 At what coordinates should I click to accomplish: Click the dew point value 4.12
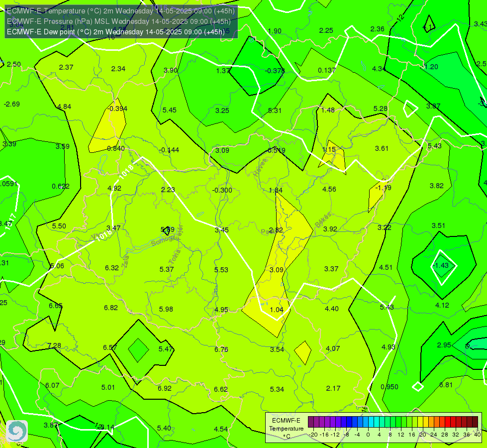(x=442, y=305)
